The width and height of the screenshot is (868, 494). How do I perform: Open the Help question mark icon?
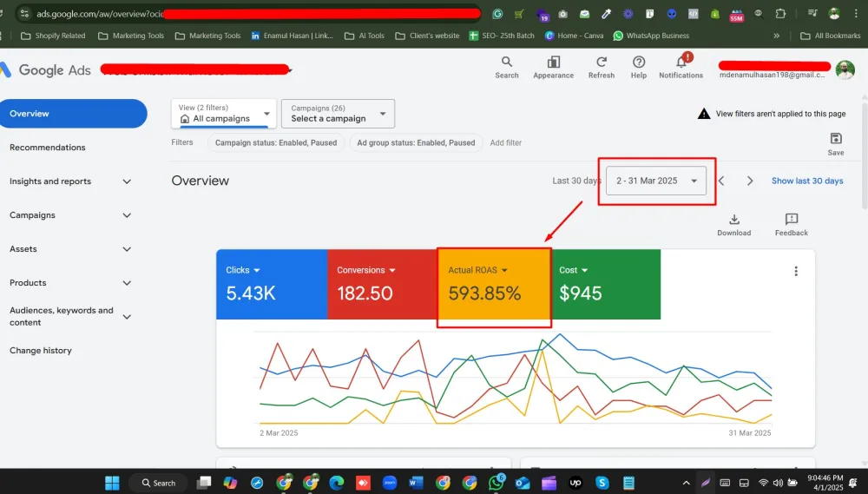point(638,62)
